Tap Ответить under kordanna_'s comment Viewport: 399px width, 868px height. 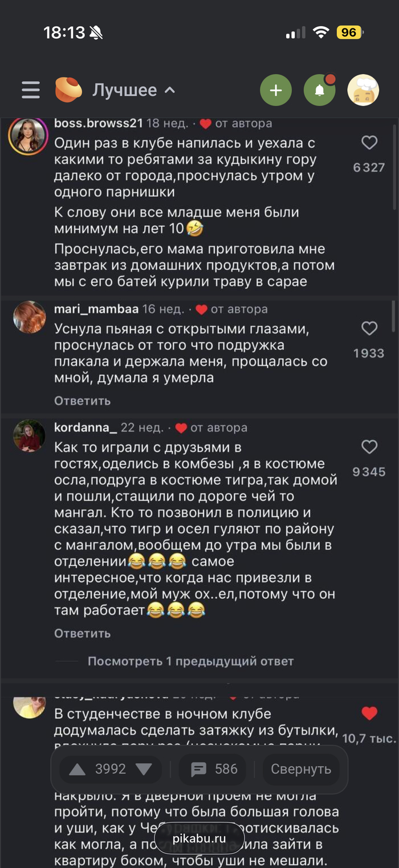click(x=82, y=633)
